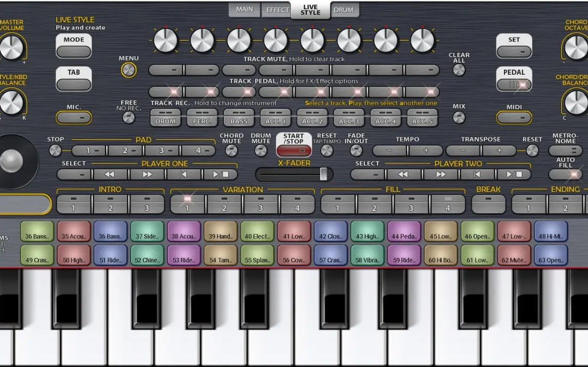Enable the AUTO FILL switch

tap(565, 174)
